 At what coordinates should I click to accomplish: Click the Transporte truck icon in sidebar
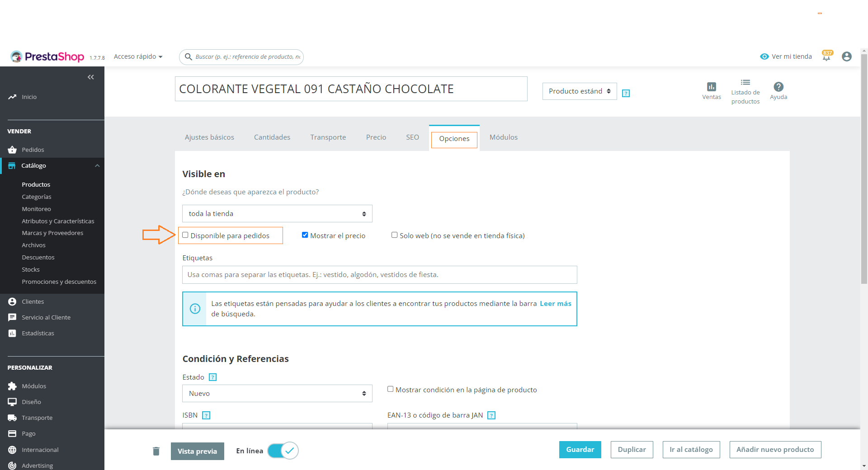12,418
